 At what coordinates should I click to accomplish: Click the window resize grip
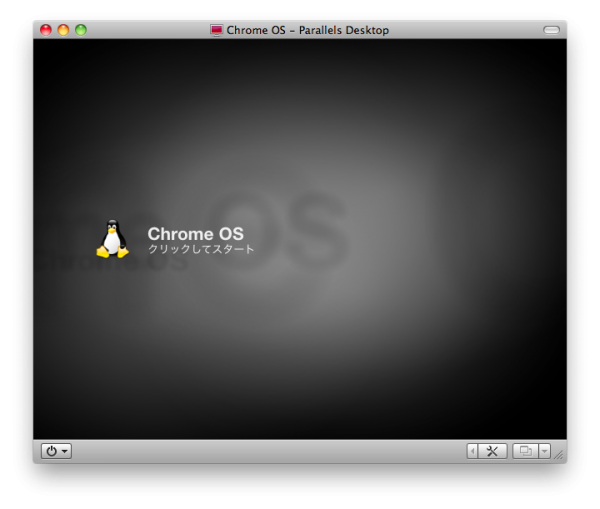pos(559,455)
